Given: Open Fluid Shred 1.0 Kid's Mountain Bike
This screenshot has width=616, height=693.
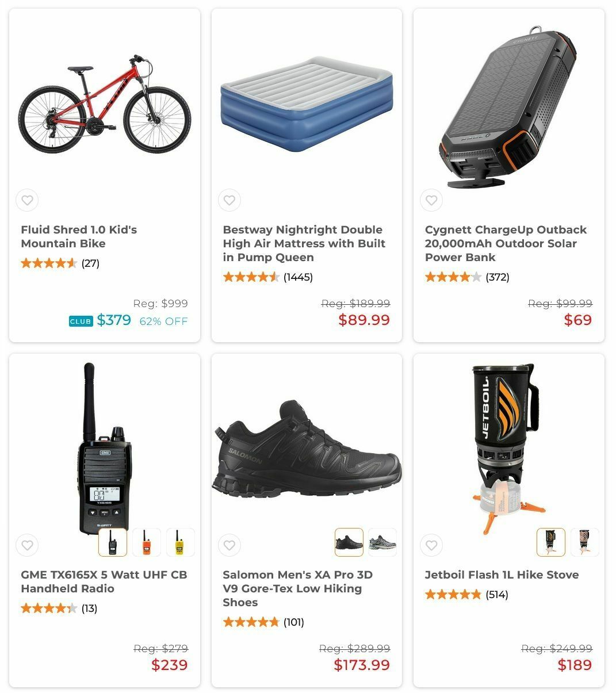Looking at the screenshot, I should [x=79, y=236].
